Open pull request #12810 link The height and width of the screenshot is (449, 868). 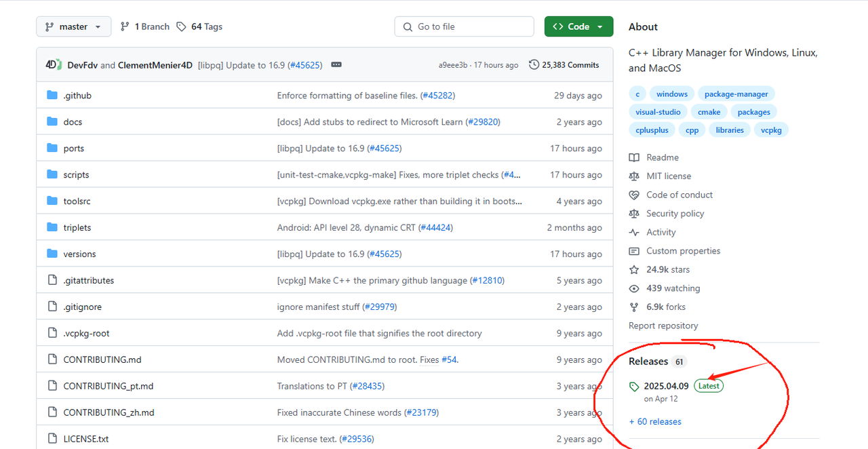(x=487, y=280)
